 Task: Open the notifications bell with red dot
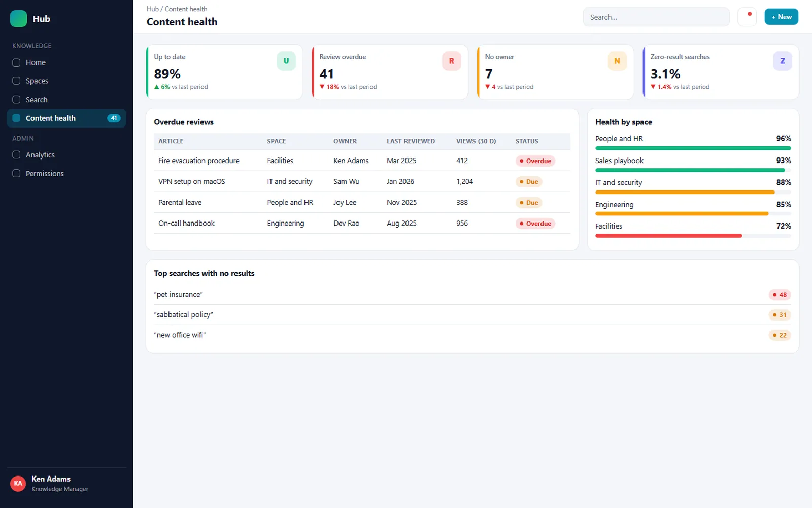[x=747, y=17]
